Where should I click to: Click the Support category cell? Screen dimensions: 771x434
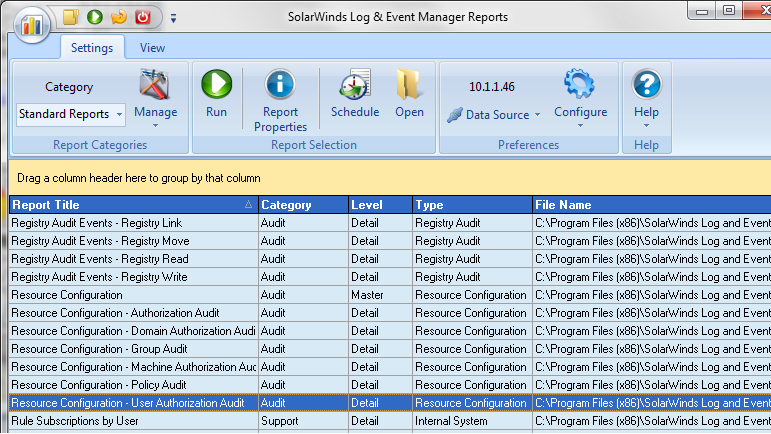point(303,421)
